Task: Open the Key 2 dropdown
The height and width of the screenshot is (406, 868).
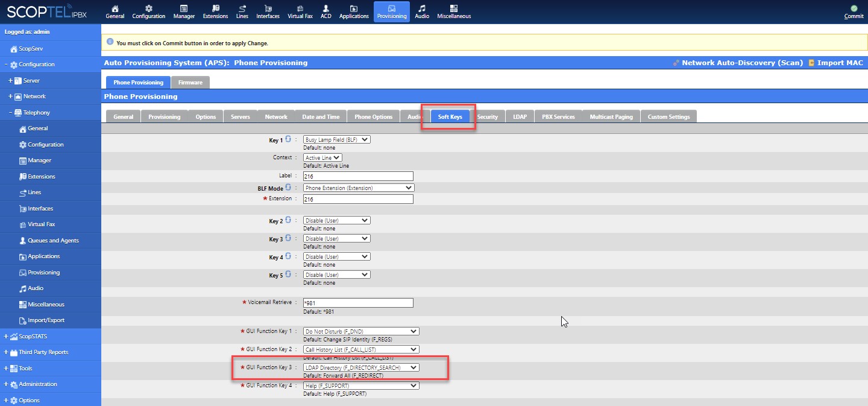Action: pyautogui.click(x=337, y=220)
